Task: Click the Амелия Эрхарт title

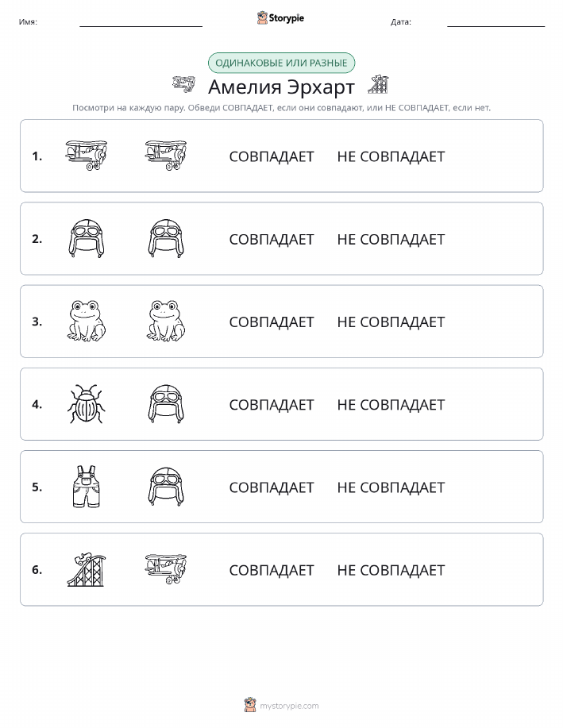Action: (x=281, y=87)
